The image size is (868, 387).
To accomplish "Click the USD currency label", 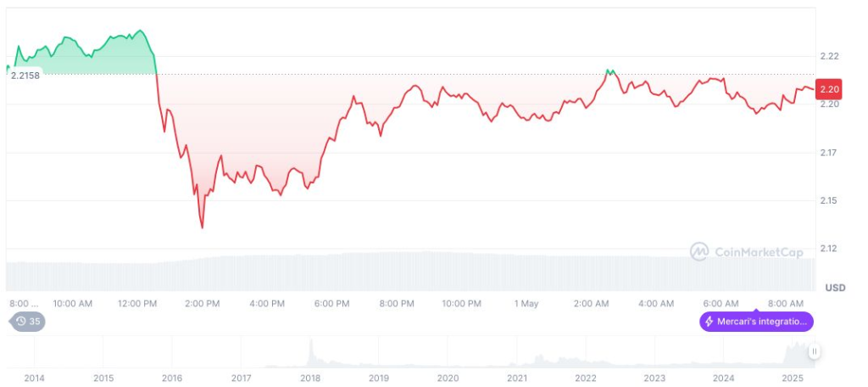I will 835,288.
